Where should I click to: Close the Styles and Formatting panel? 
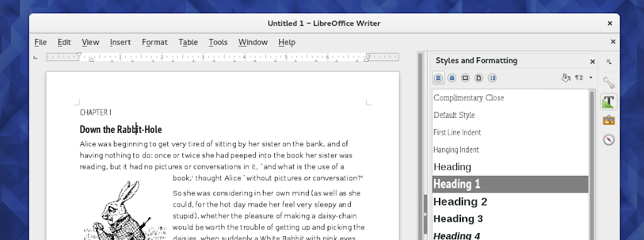pos(592,62)
